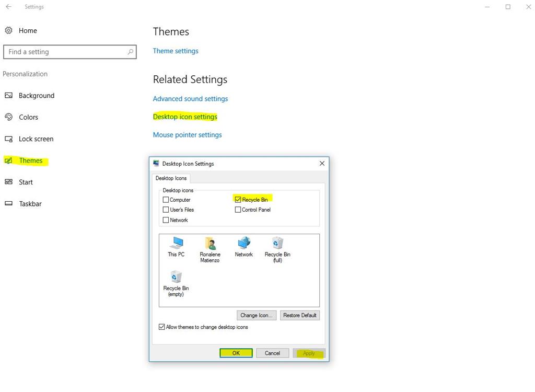Open Colors settings page
The height and width of the screenshot is (392, 535).
28,117
